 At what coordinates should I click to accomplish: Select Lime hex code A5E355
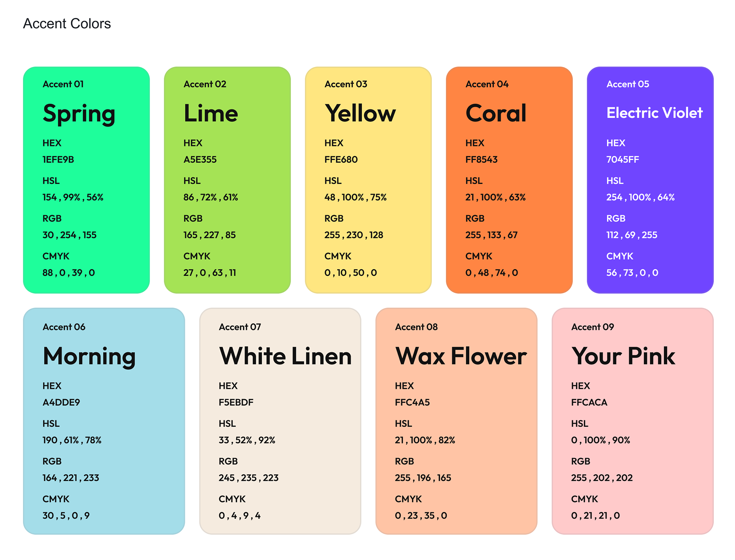click(200, 160)
